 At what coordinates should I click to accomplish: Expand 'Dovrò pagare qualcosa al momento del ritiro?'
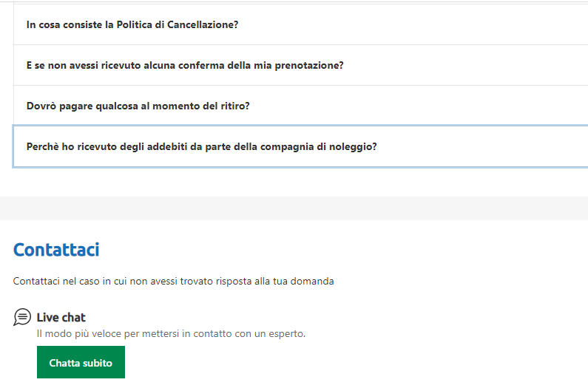[x=301, y=106]
